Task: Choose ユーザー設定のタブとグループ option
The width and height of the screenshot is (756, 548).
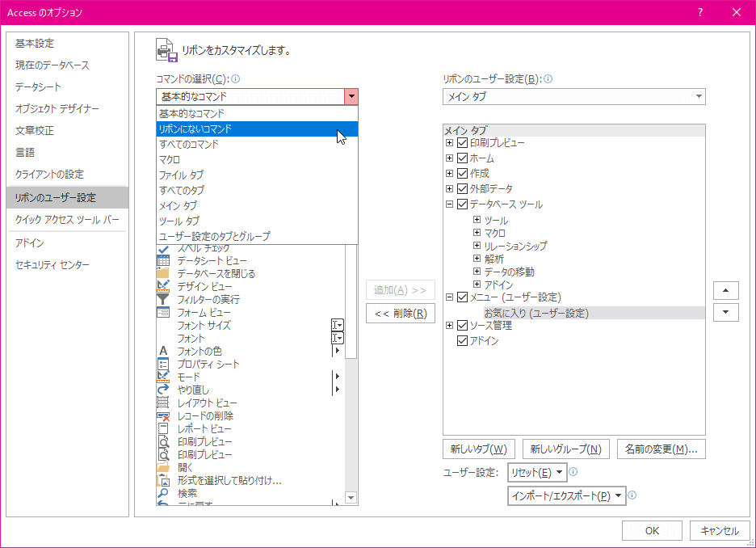Action: [258, 236]
